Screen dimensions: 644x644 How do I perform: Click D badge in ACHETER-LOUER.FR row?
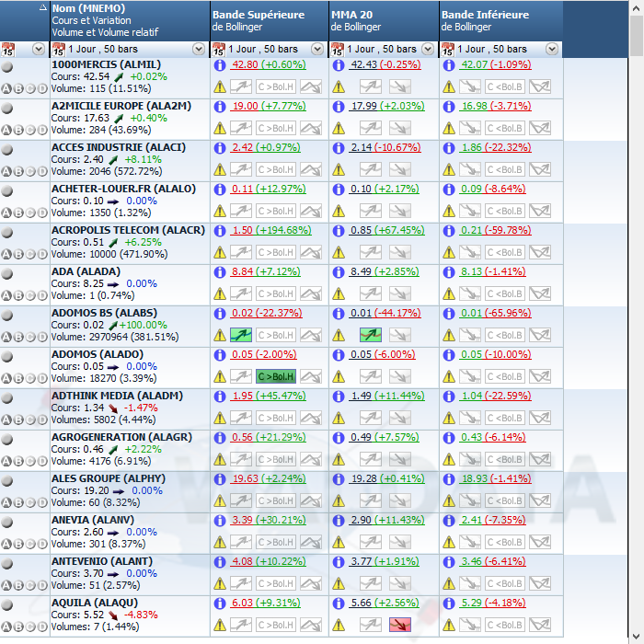(x=42, y=213)
